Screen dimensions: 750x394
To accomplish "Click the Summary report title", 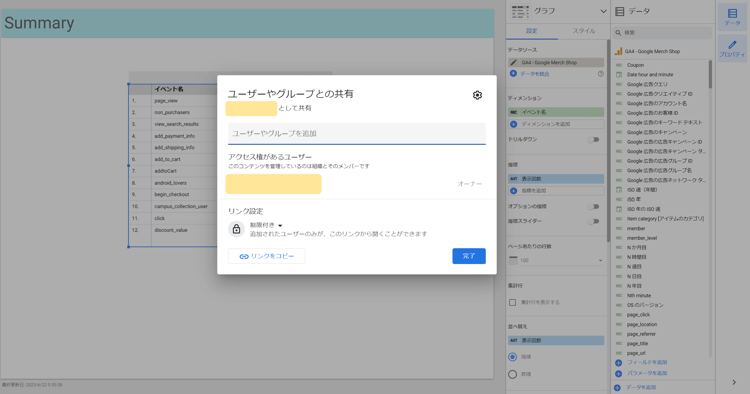I will 39,23.
